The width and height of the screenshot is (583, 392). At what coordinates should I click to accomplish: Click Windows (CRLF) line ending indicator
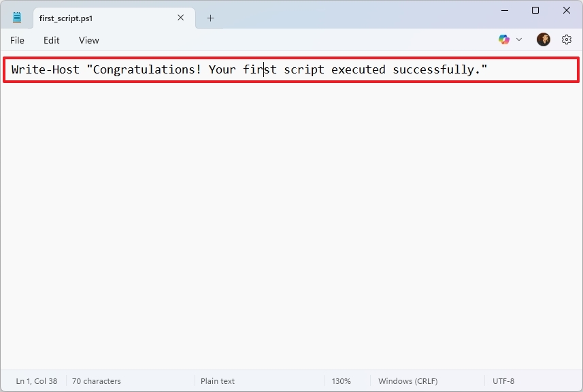(x=407, y=381)
